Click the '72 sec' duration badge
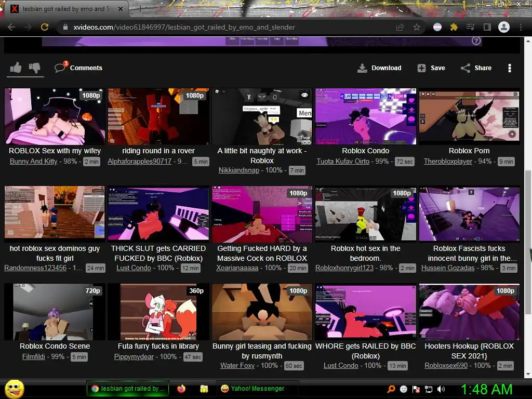This screenshot has height=399, width=532. pyautogui.click(x=404, y=162)
